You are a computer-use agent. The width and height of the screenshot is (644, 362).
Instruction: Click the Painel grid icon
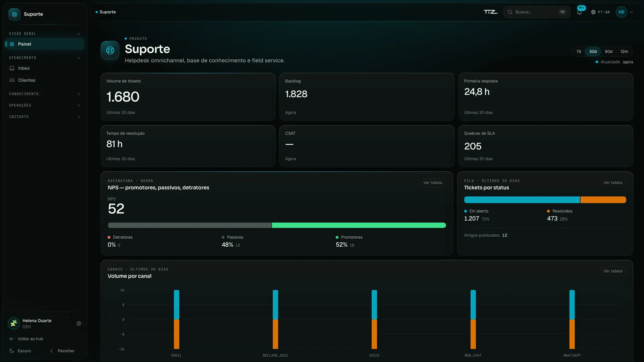(x=12, y=44)
